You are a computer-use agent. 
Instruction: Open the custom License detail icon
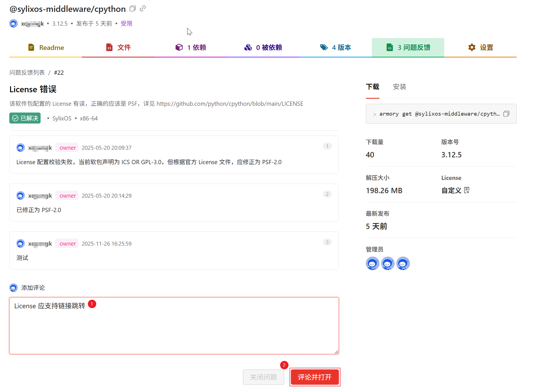(467, 190)
